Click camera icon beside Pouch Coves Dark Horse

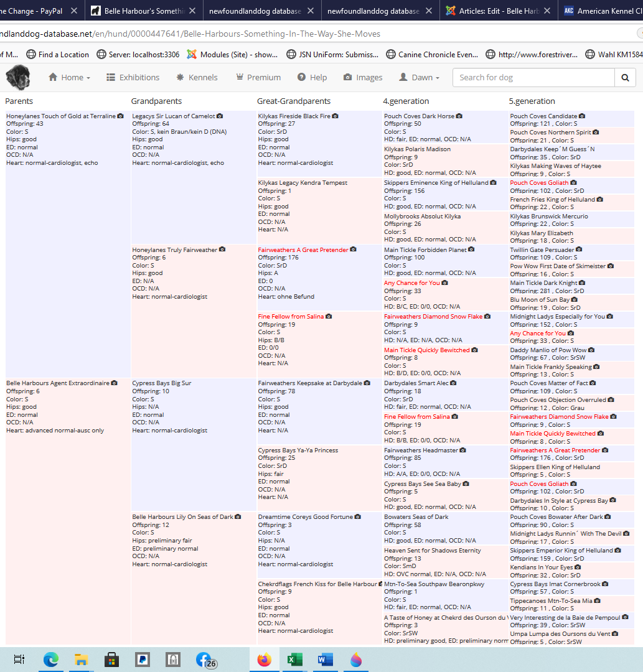(459, 116)
